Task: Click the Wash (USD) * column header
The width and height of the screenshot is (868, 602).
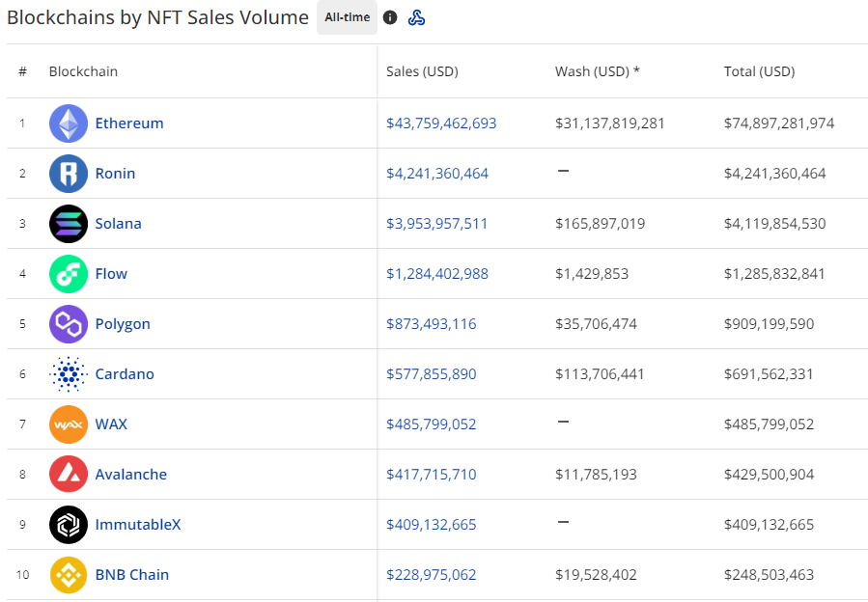Action: click(598, 71)
